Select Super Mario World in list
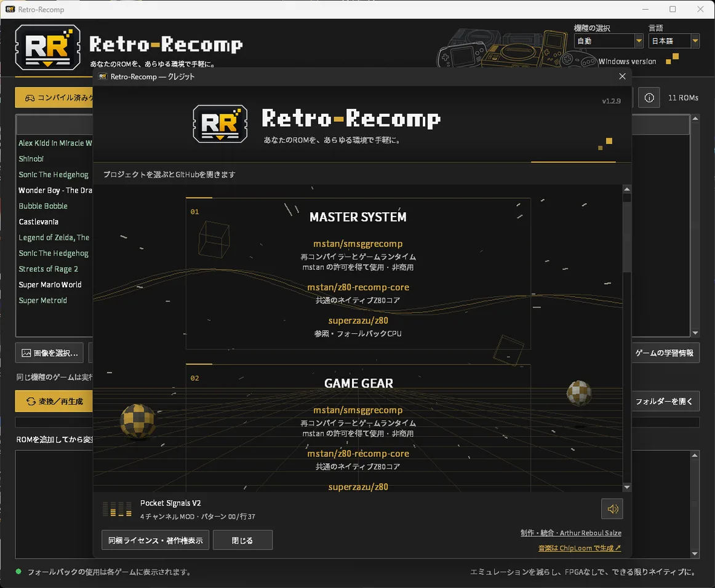Screen dimensions: 715x588 point(55,284)
